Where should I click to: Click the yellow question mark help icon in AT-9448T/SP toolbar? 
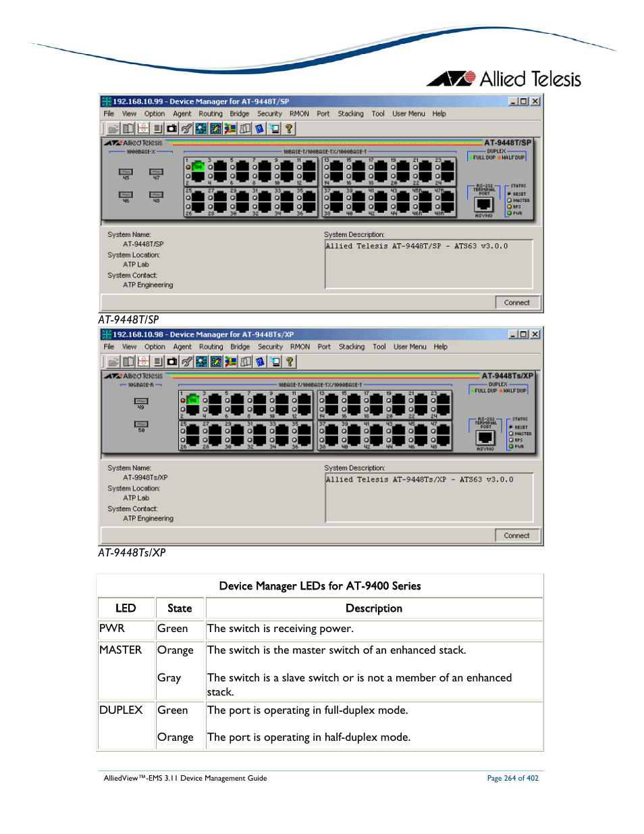click(289, 128)
